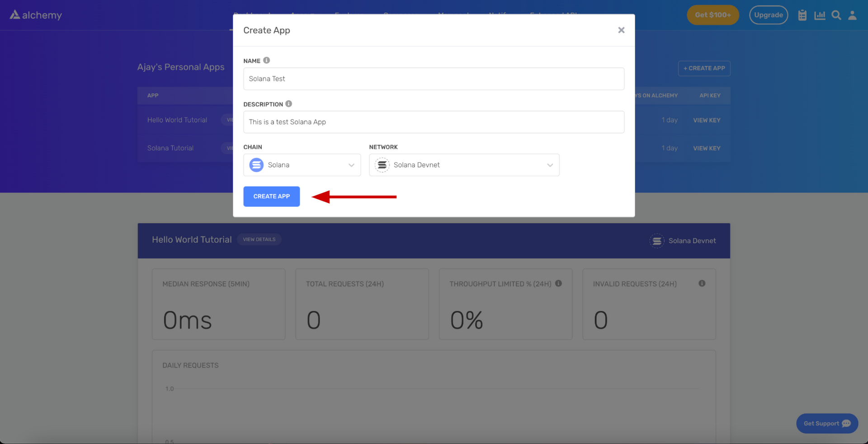
Task: Click the Median Response 0ms card
Action: click(x=219, y=304)
